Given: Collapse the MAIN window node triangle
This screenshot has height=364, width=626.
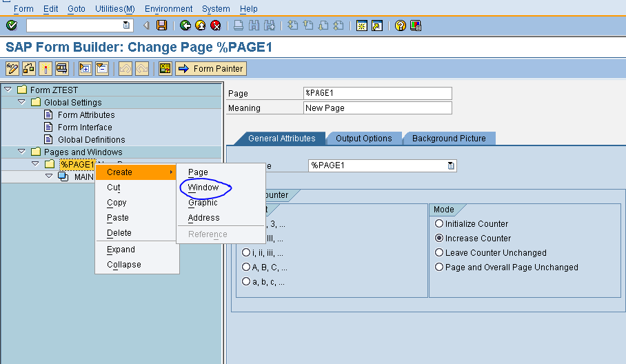Looking at the screenshot, I should [49, 176].
